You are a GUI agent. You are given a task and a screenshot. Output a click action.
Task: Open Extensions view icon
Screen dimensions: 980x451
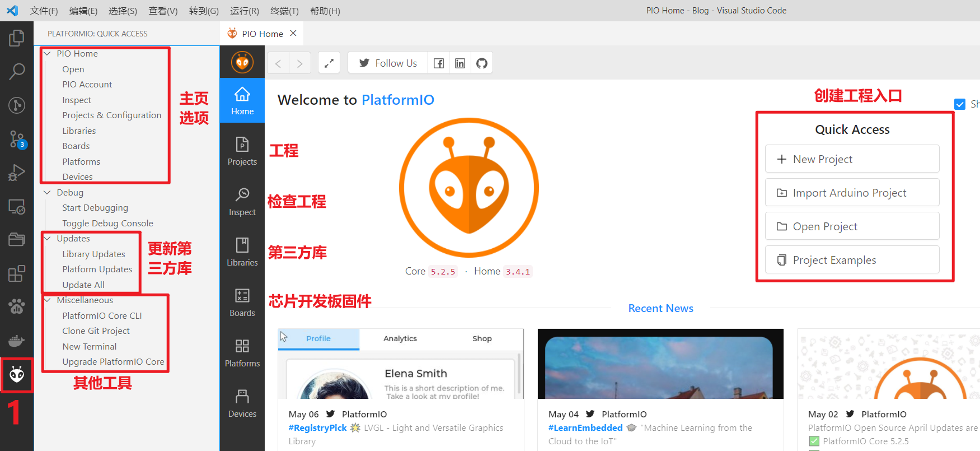[x=17, y=273]
